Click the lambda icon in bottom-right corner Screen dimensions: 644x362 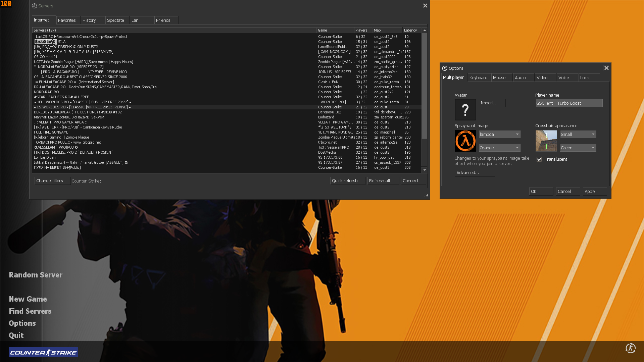pyautogui.click(x=631, y=349)
